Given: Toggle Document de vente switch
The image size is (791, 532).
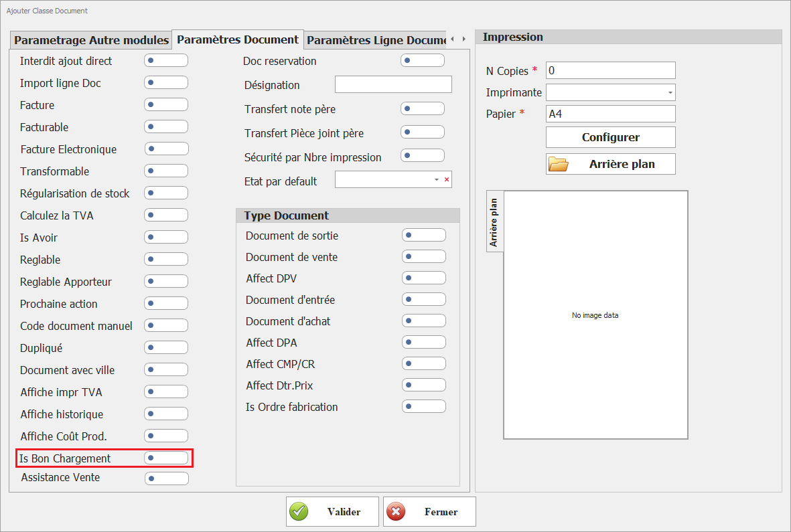Looking at the screenshot, I should coord(424,257).
